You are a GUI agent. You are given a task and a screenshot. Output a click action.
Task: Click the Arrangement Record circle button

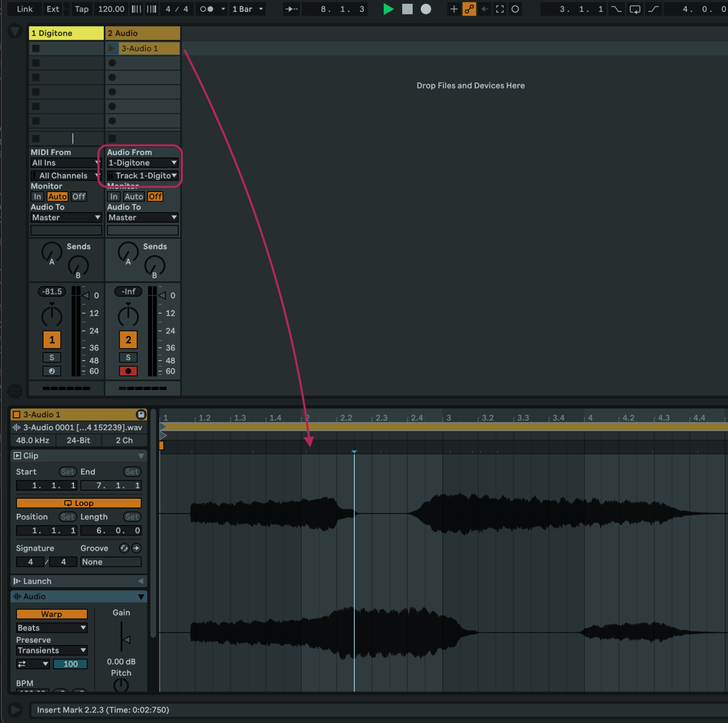pyautogui.click(x=426, y=9)
